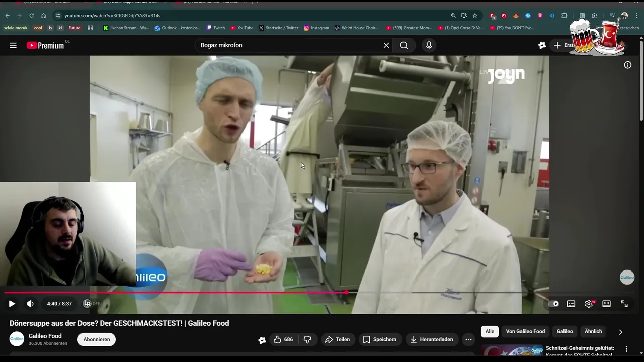The image size is (644, 362).
Task: Start voice search with microphone icon
Action: tap(429, 45)
